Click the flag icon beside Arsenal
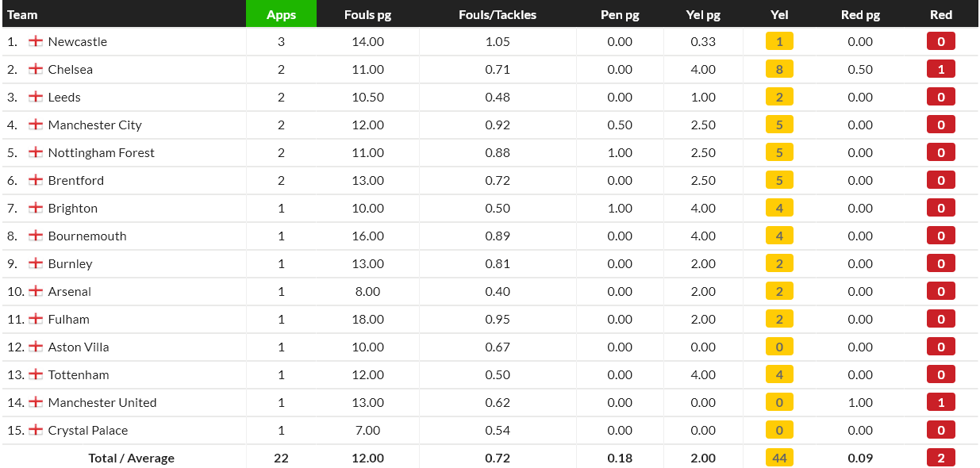The width and height of the screenshot is (980, 468). click(36, 291)
